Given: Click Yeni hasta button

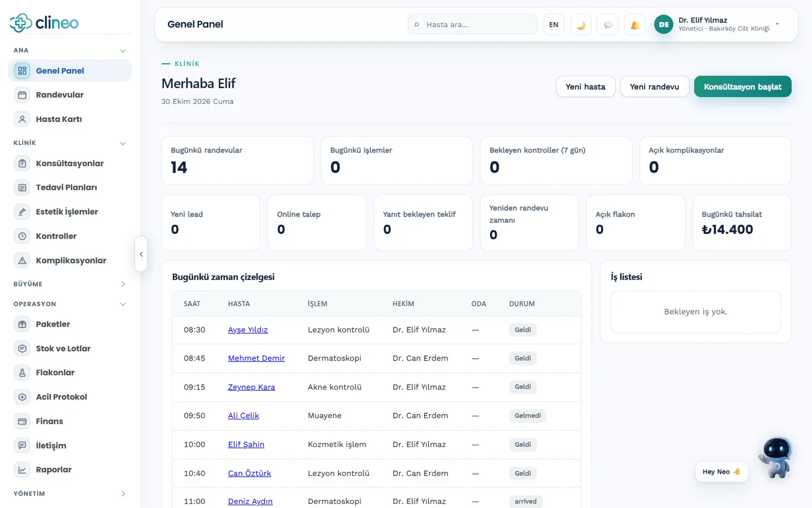Looking at the screenshot, I should 585,87.
